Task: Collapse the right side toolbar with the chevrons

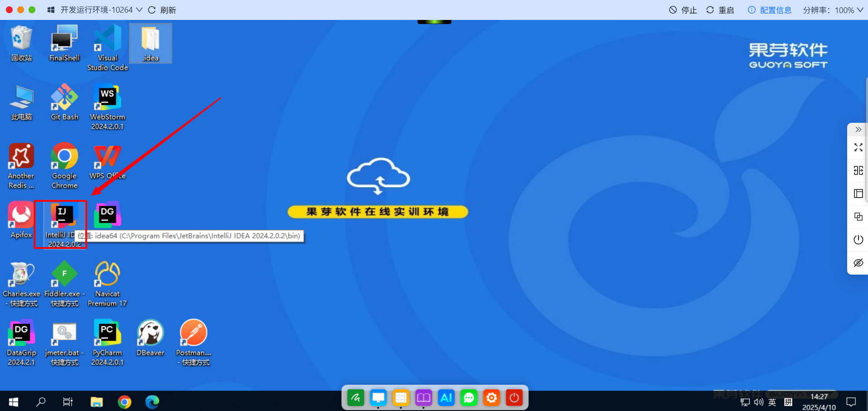Action: pos(858,130)
